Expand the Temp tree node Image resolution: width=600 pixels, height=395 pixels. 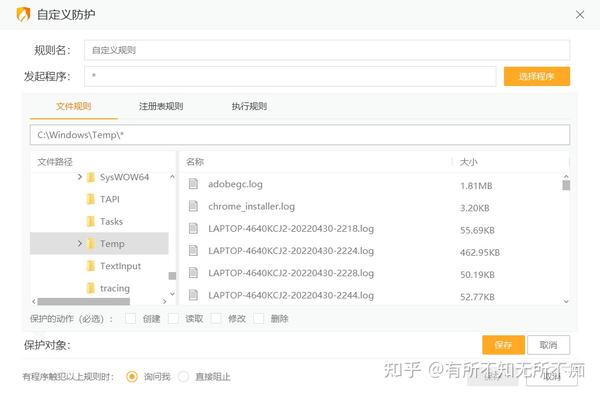pos(80,243)
